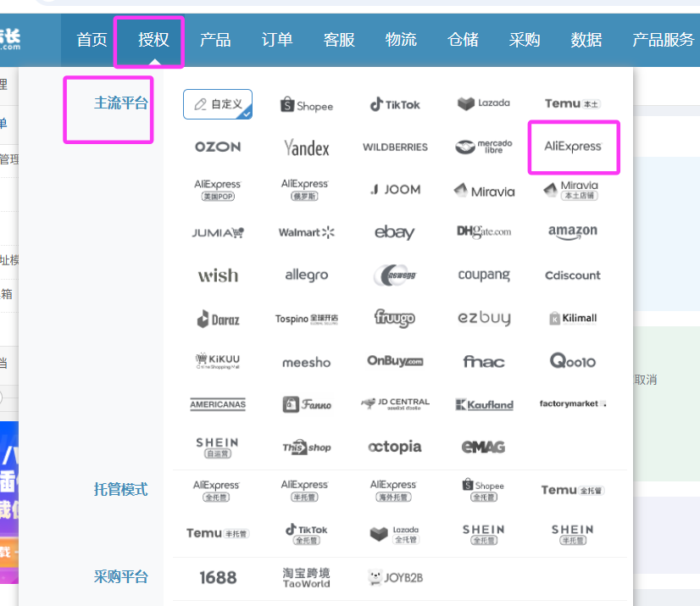The width and height of the screenshot is (700, 606).
Task: Click the TikTok platform icon
Action: pos(395,104)
